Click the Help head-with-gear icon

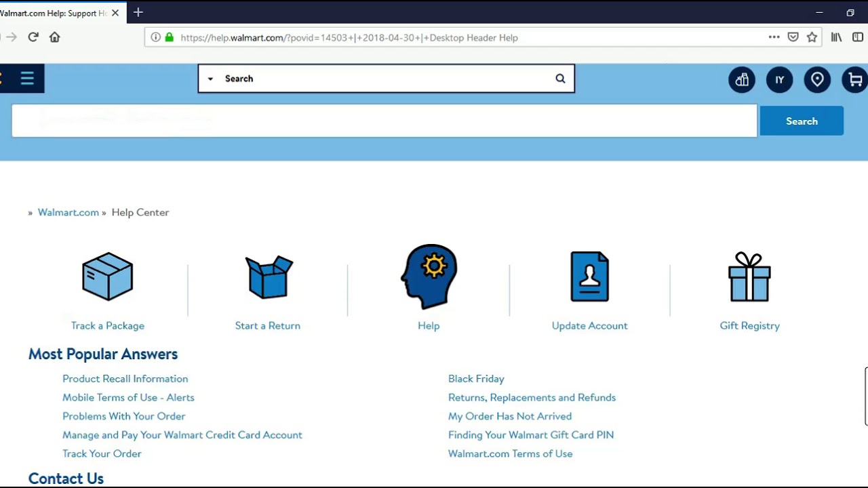[x=429, y=277]
